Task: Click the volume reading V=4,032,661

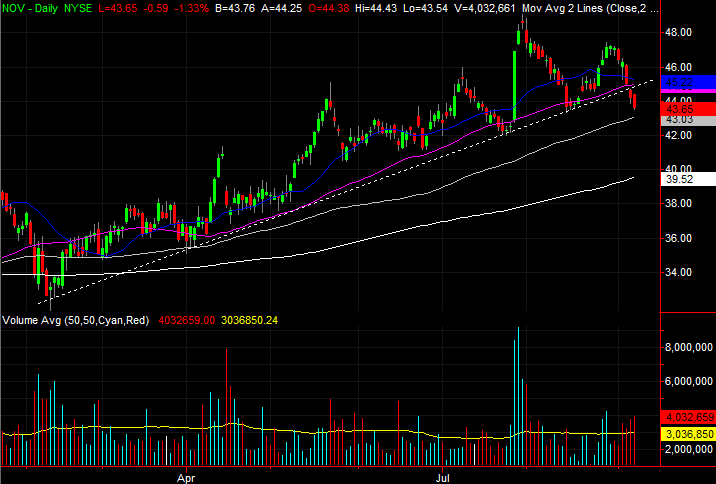Action: (484, 8)
